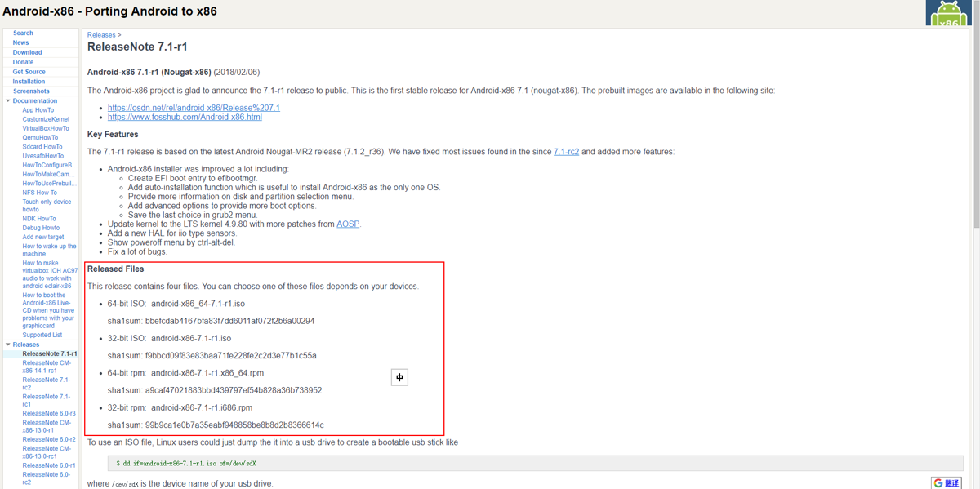This screenshot has width=980, height=489.
Task: Click the file name android-x86-7.1-r1.x86_64.rpm
Action: click(207, 373)
